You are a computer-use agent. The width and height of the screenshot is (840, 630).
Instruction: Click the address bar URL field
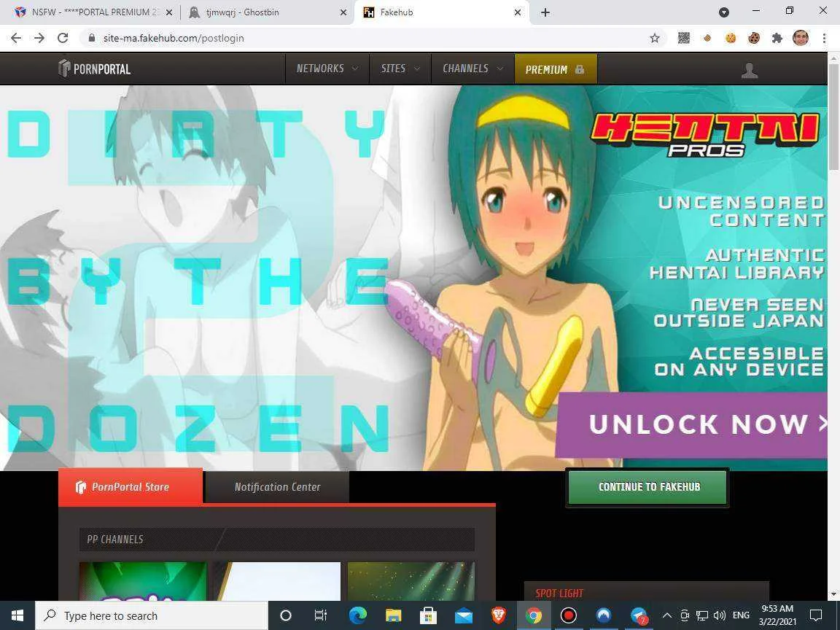[370, 38]
